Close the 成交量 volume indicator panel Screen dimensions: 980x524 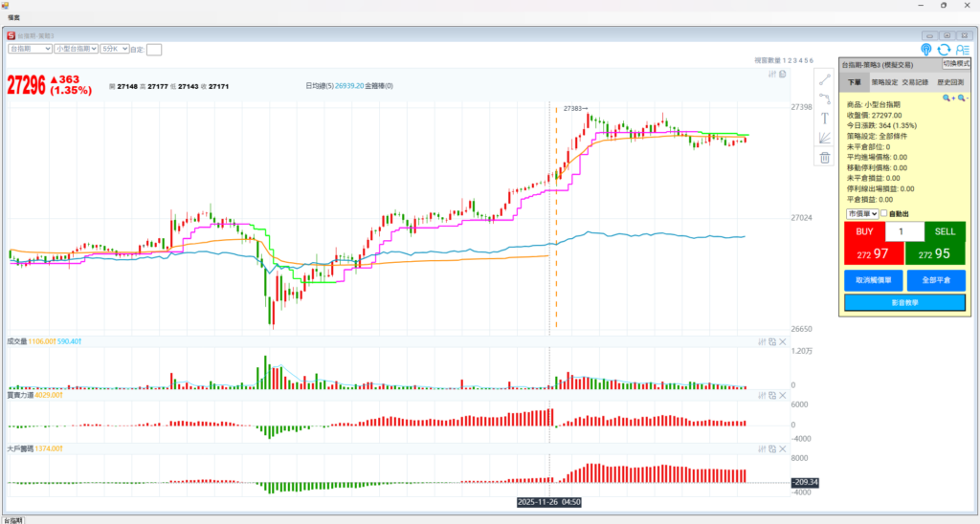point(782,341)
